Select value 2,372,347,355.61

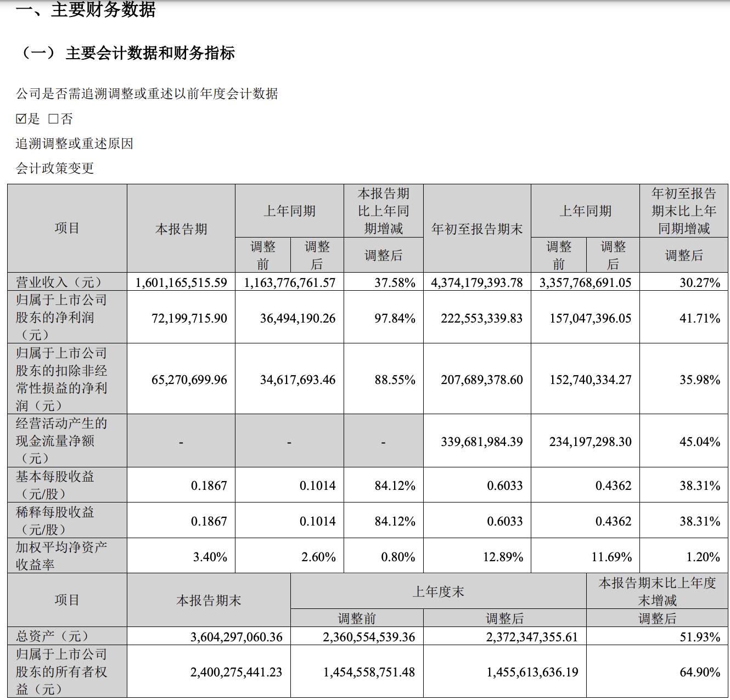[x=532, y=637]
